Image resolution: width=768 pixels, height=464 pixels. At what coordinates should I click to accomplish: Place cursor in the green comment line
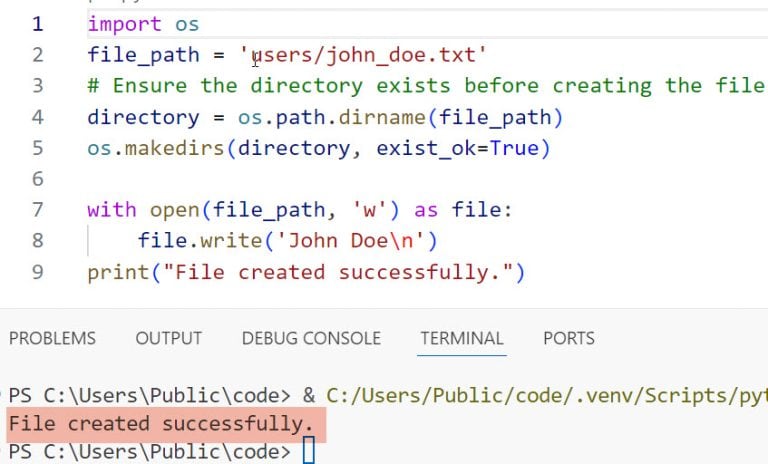coord(425,86)
